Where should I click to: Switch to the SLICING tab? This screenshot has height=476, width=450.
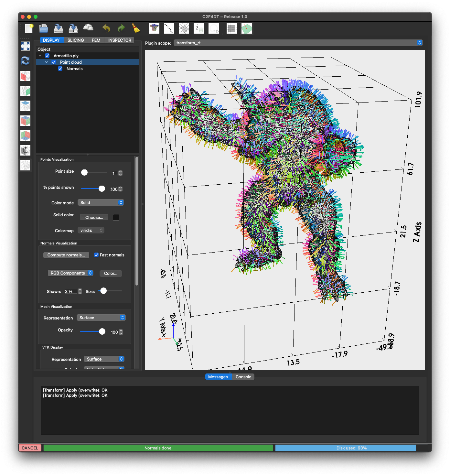pyautogui.click(x=76, y=40)
